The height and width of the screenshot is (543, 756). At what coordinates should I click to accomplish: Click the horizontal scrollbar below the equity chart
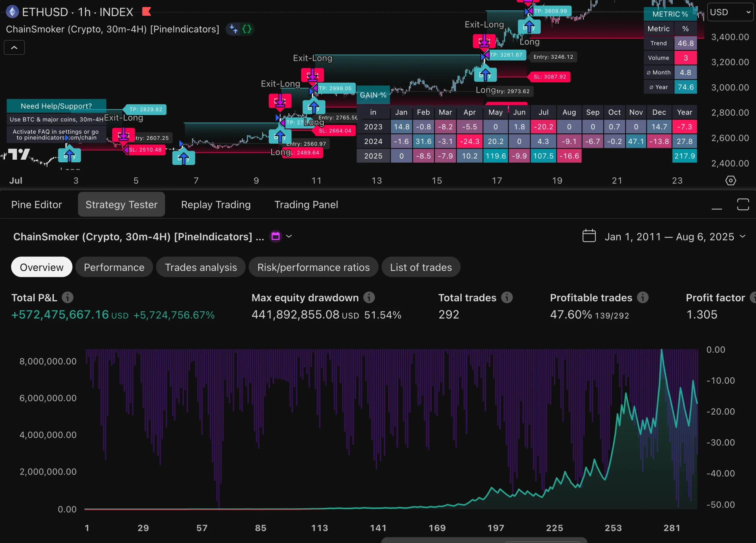(484, 540)
